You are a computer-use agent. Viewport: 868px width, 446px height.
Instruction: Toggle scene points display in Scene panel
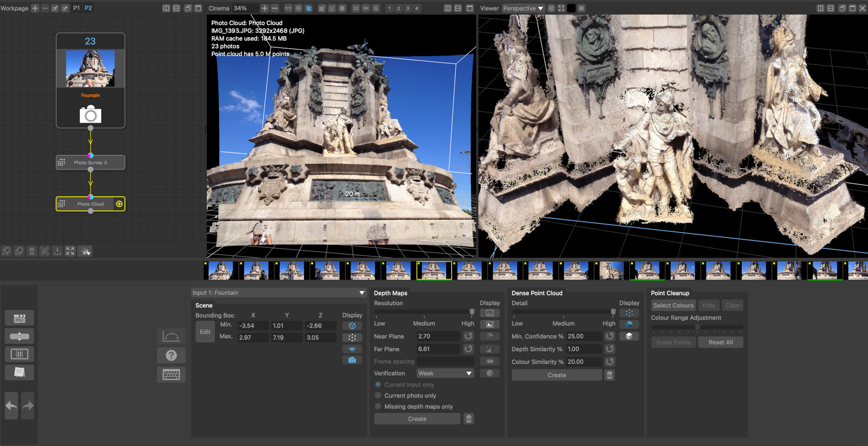(x=352, y=338)
